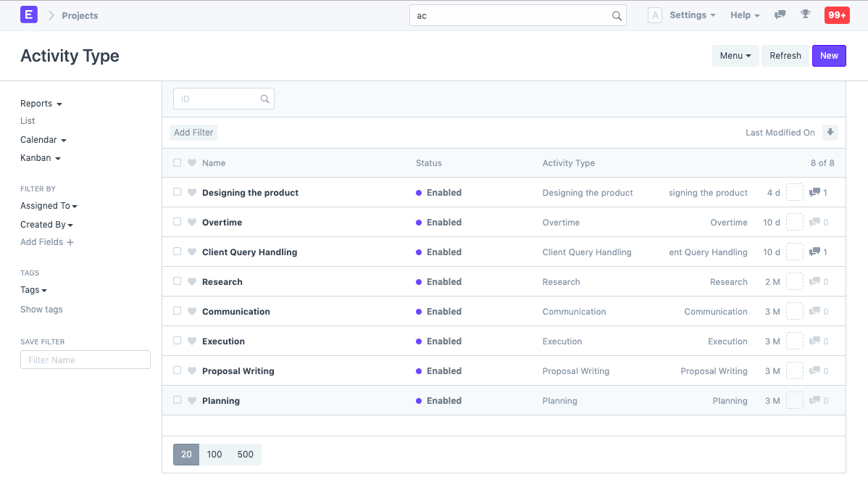Open the Help menu
The height and width of the screenshot is (493, 868).
pos(745,14)
